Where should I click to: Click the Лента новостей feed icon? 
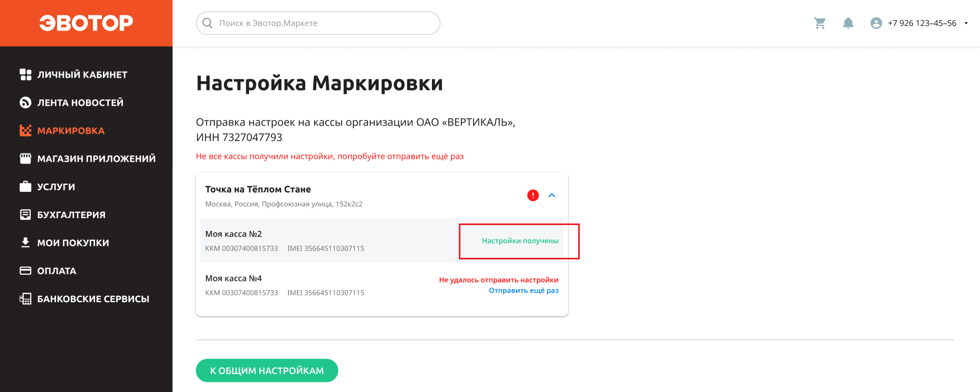pyautogui.click(x=25, y=102)
